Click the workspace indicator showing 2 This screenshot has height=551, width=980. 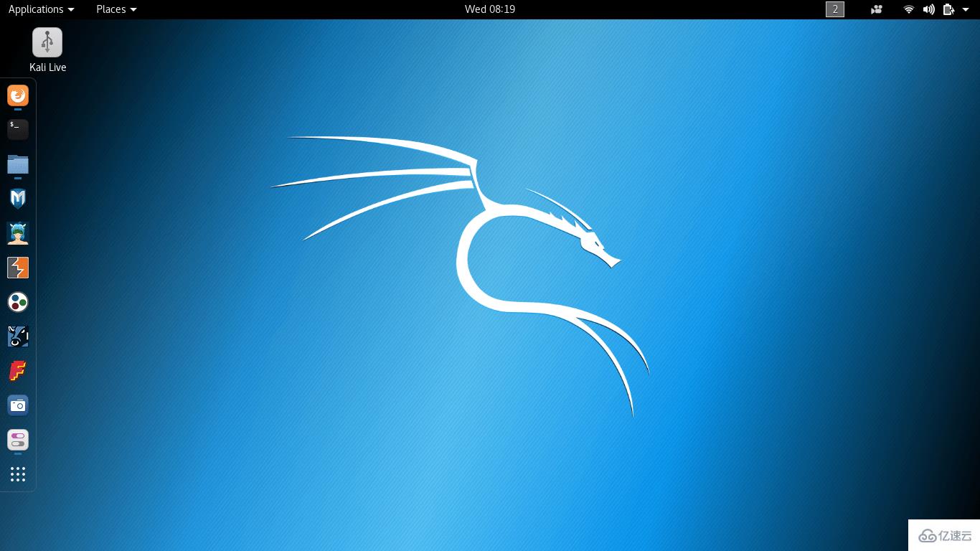[835, 9]
